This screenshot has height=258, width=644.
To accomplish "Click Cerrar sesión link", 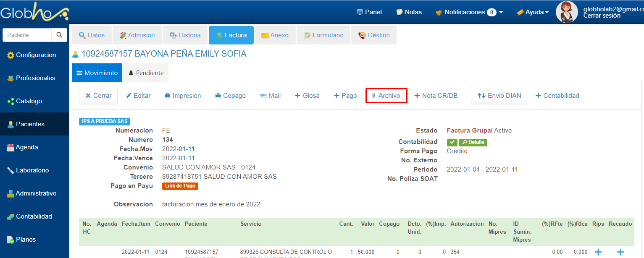I will [602, 16].
